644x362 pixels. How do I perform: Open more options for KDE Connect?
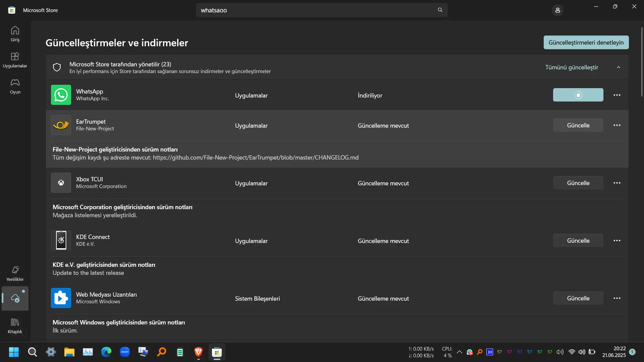[617, 241]
